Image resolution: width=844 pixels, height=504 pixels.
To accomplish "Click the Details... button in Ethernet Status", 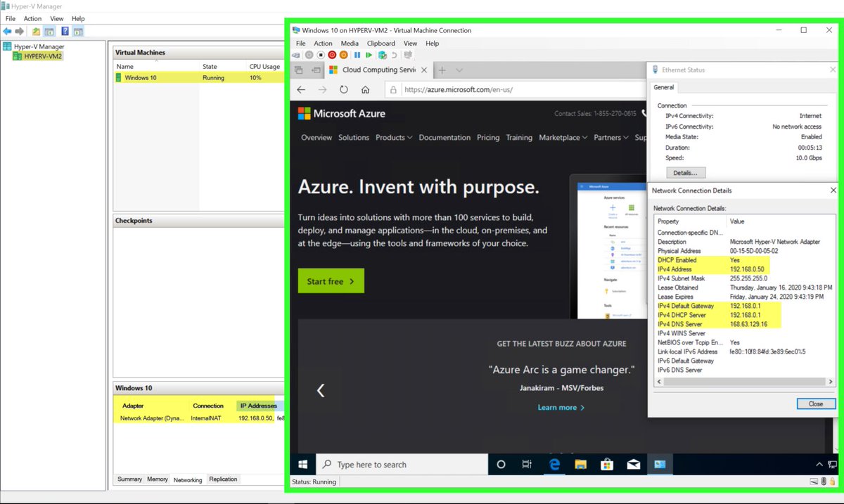I will coord(685,173).
